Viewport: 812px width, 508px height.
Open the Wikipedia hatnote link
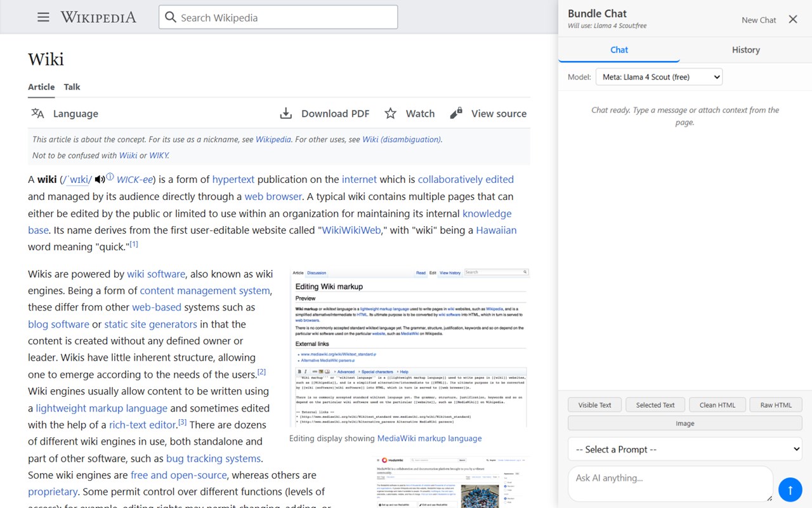pos(273,139)
